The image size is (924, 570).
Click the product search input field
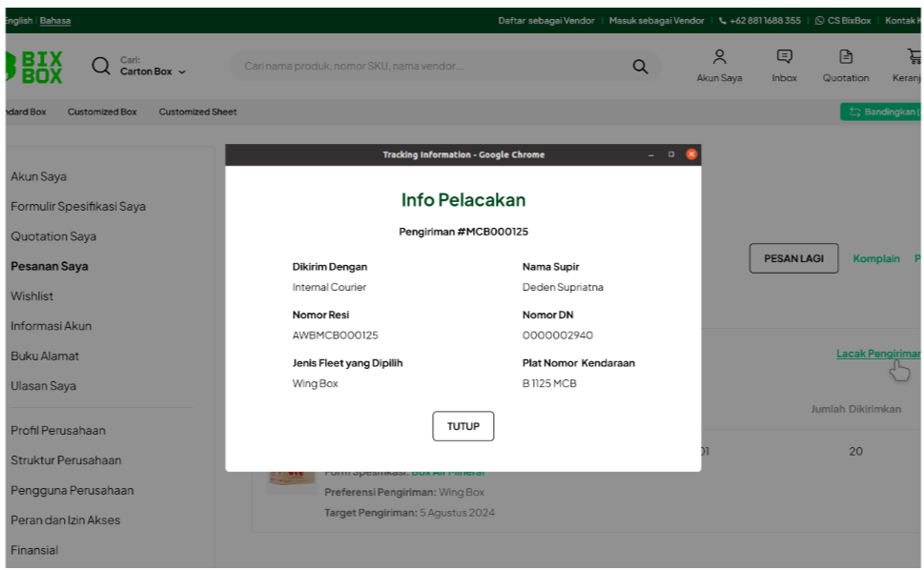click(429, 67)
